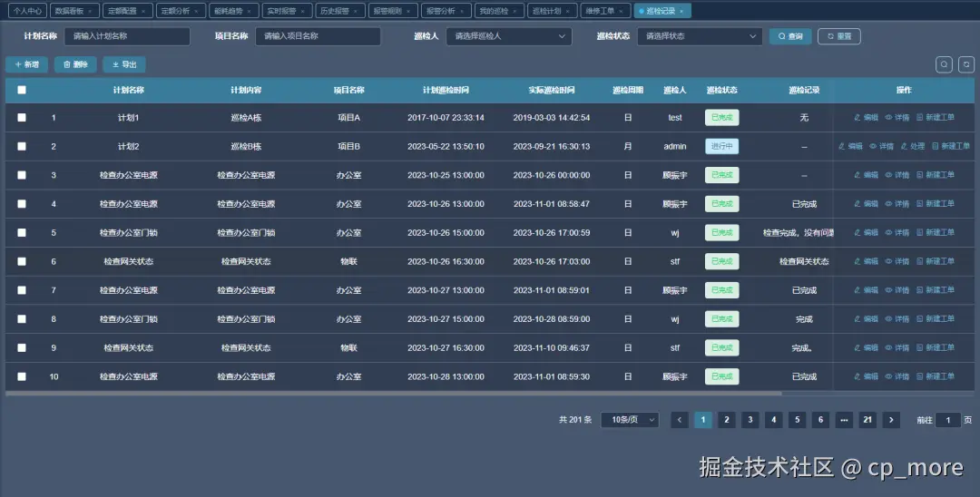Screen dimensions: 980x497
Task: Focus the 项目名称 input field
Action: point(318,36)
